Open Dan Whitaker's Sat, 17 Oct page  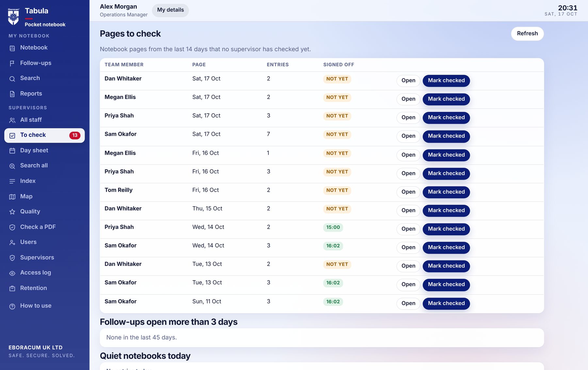click(x=408, y=81)
